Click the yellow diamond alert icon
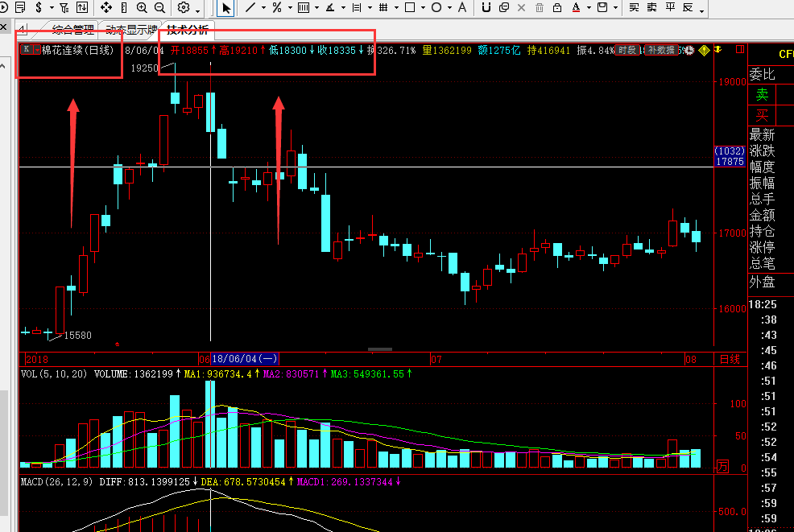 coord(704,50)
